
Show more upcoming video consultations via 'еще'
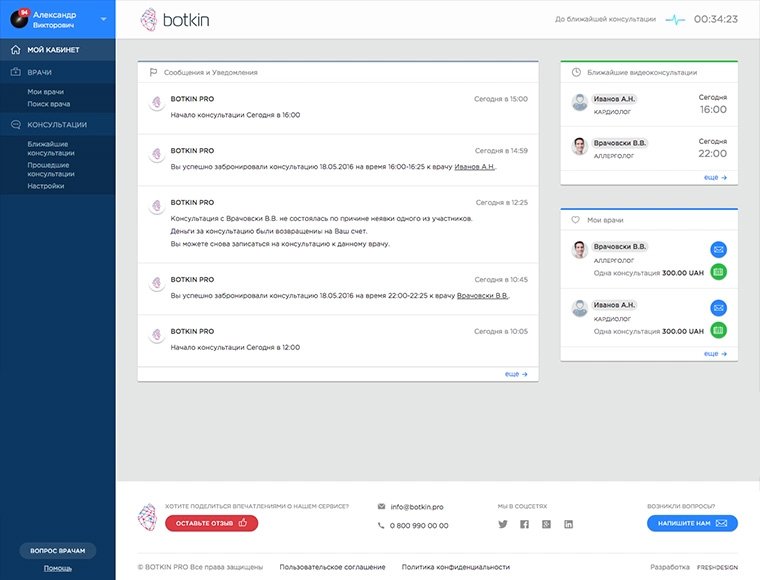pyautogui.click(x=715, y=177)
